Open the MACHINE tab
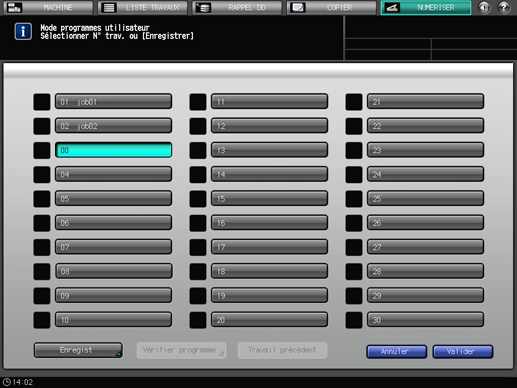The width and height of the screenshot is (517, 388). 48,7
